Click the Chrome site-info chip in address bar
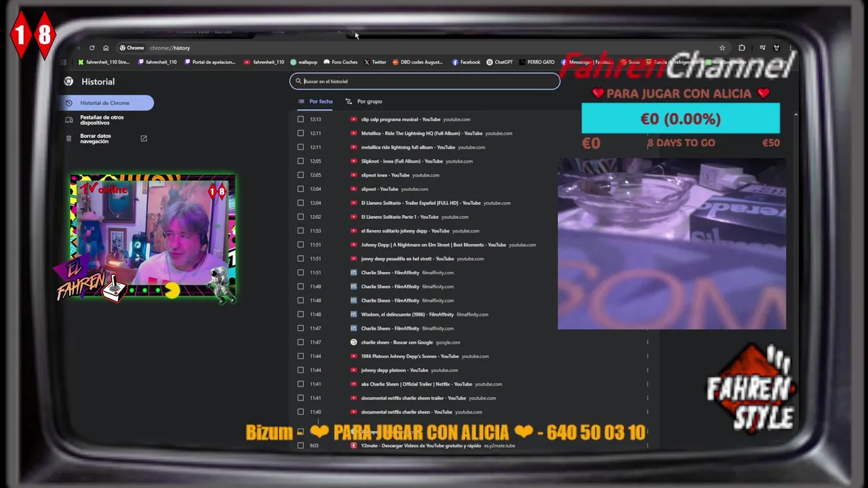The width and height of the screenshot is (868, 488). coord(132,48)
